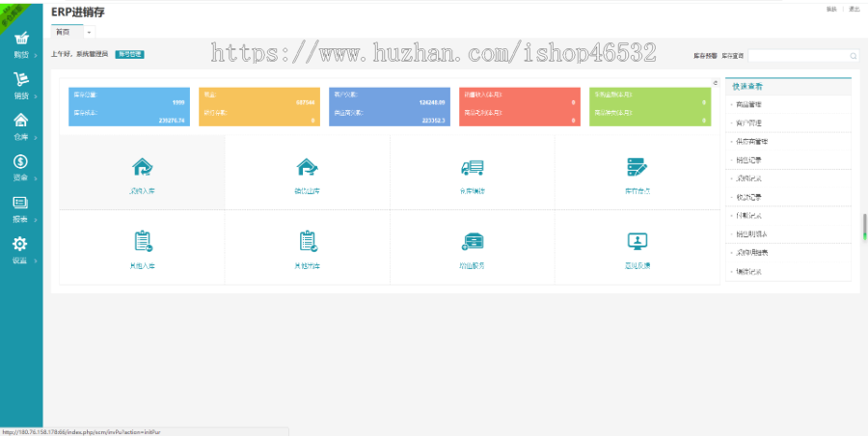The image size is (868, 436).
Task: Click the 仓库 warehouse house icon
Action: 20,122
